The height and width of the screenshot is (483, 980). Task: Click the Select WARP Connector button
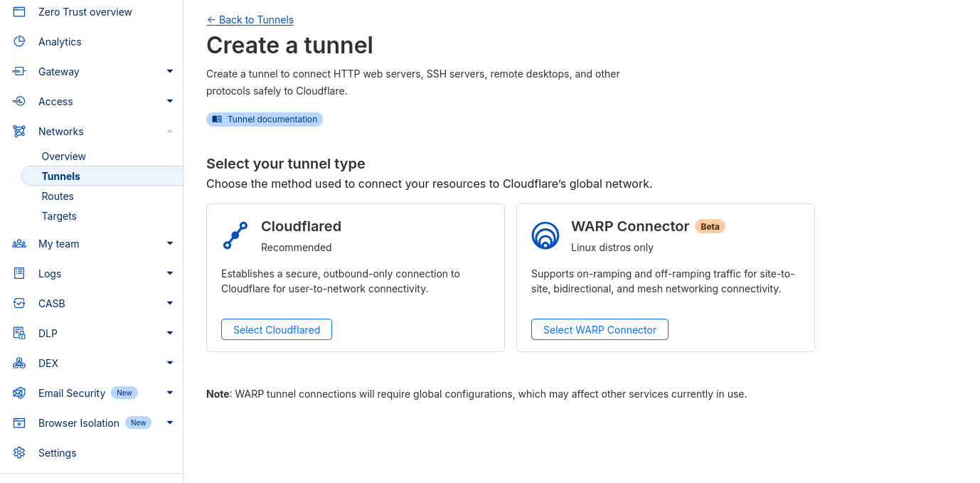coord(600,329)
